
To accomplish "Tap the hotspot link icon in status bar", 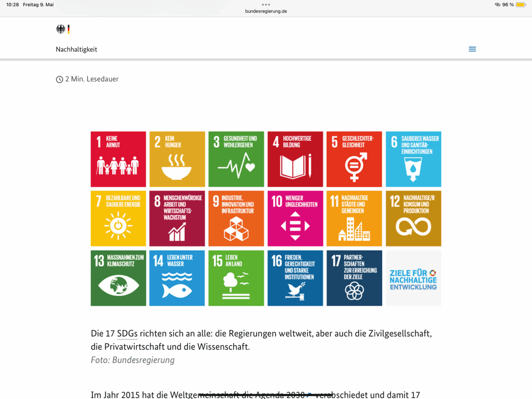I will click(497, 4).
